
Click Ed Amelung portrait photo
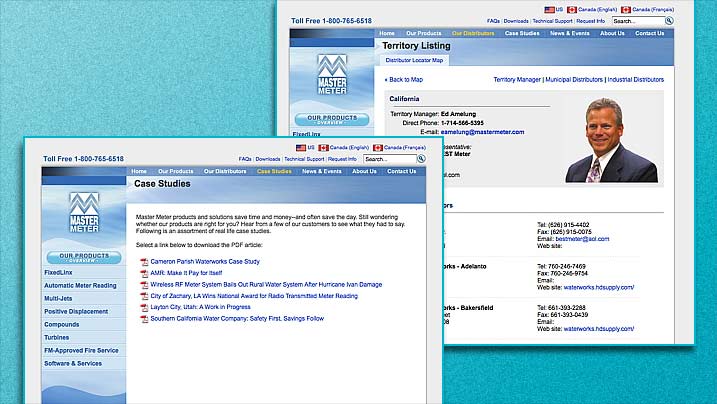(x=611, y=140)
